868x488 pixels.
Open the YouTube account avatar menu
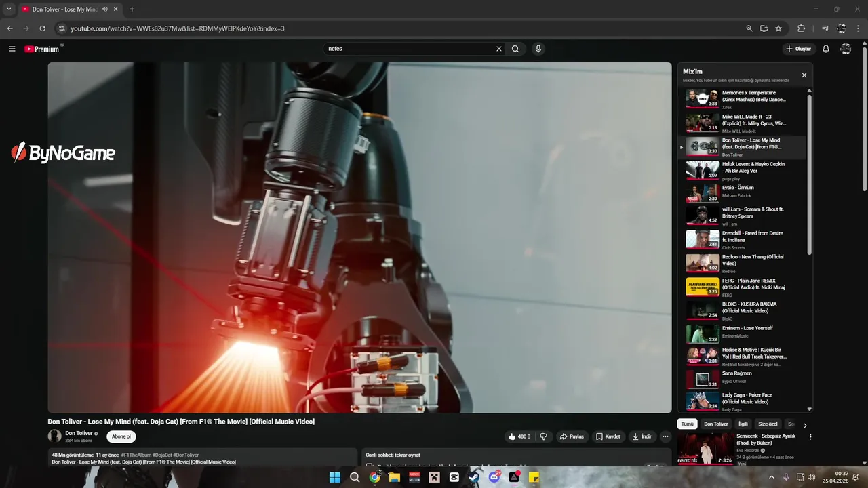846,49
